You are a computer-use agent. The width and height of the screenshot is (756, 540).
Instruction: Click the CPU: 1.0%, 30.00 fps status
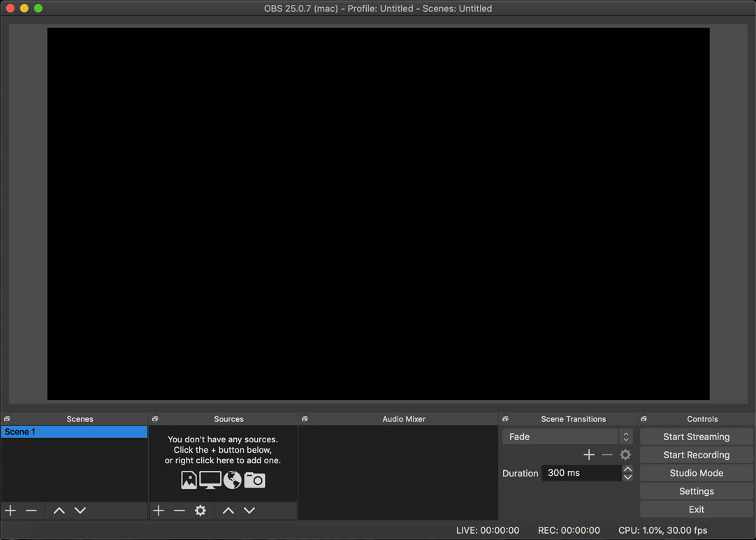tap(663, 530)
